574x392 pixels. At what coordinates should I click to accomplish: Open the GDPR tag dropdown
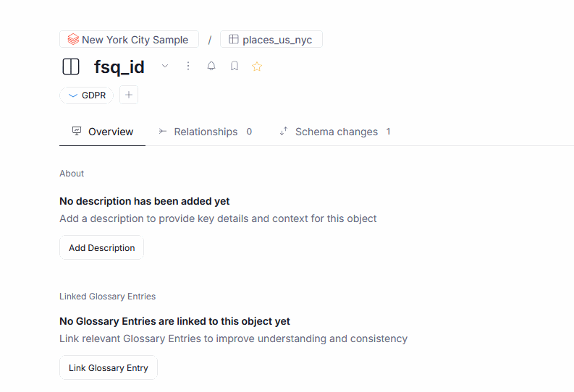86,95
